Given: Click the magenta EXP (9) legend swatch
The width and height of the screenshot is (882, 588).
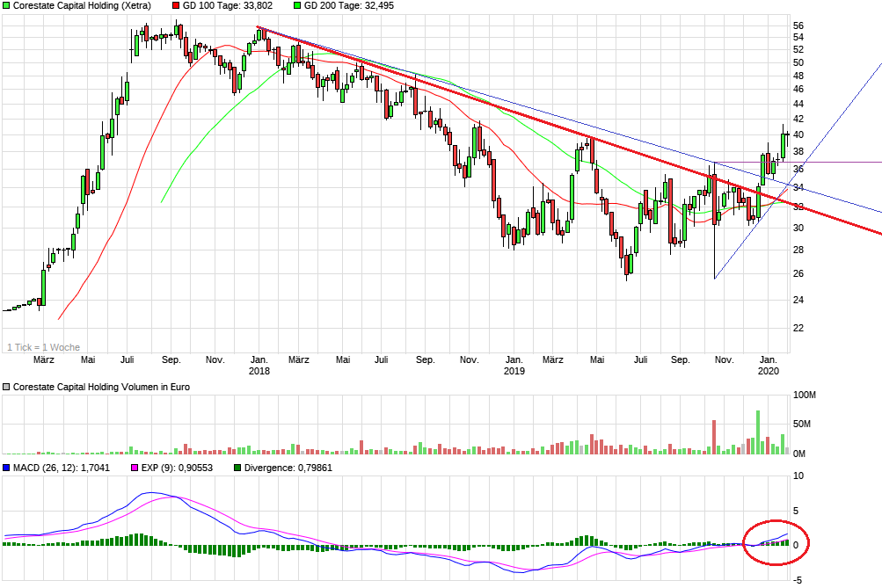Looking at the screenshot, I should point(135,468).
